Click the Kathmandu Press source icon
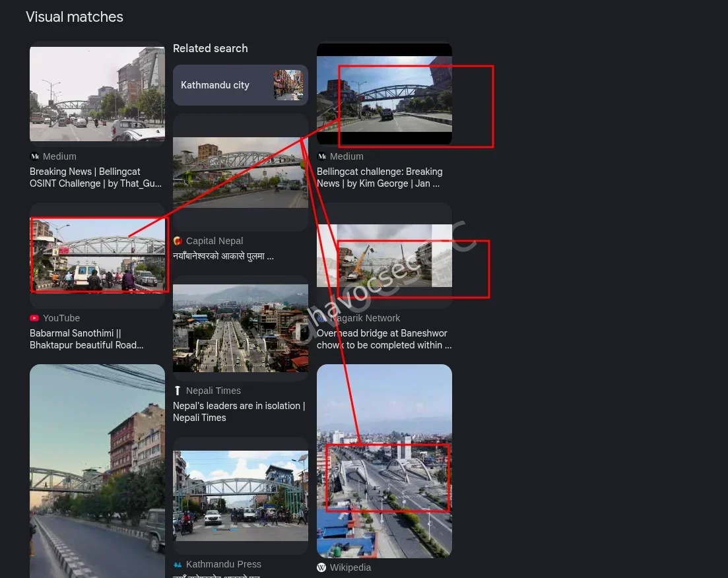728x578 pixels. tap(178, 564)
